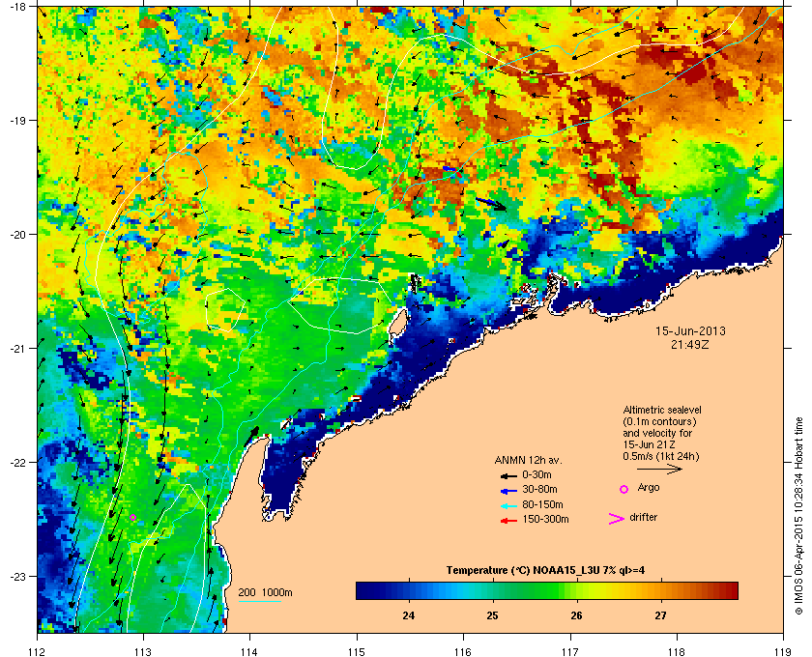Click the thick black arrow at 114E 21.8S

pos(251,436)
